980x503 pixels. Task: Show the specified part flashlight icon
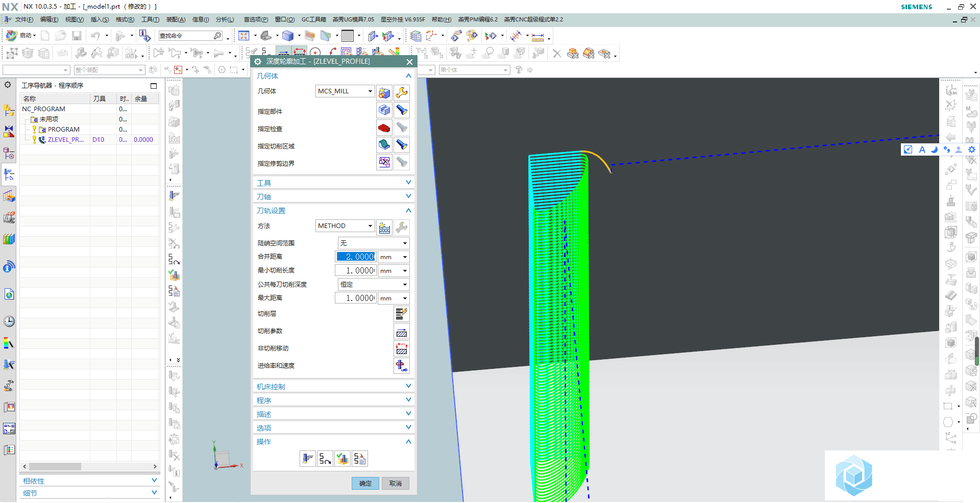(x=402, y=110)
